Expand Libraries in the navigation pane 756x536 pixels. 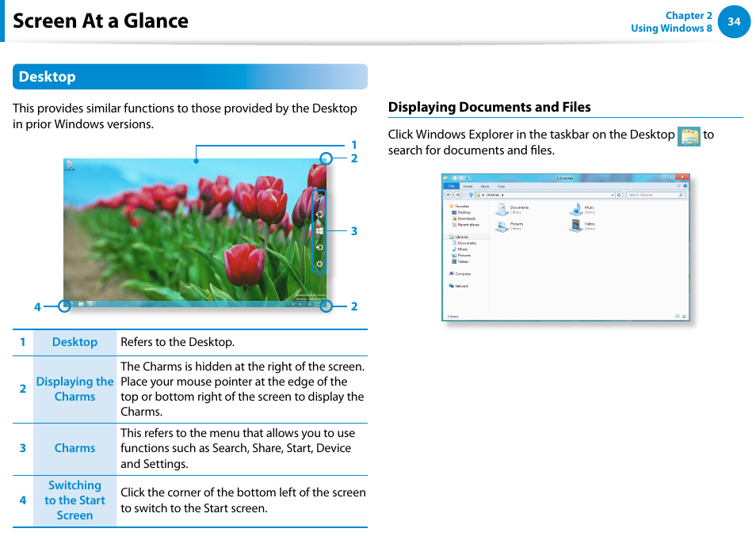click(x=447, y=236)
